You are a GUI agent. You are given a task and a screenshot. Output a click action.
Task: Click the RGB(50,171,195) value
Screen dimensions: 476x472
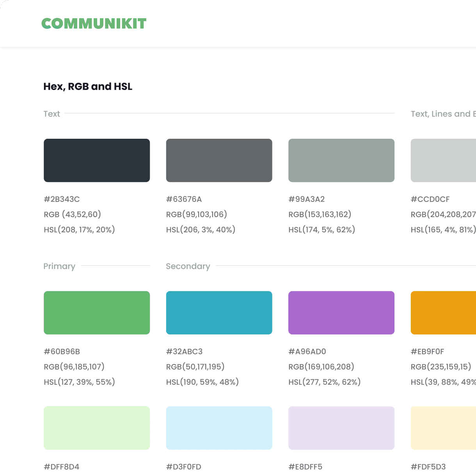pyautogui.click(x=195, y=367)
